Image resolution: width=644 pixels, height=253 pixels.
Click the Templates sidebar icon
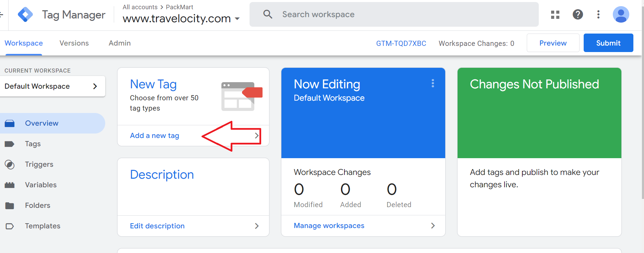pyautogui.click(x=10, y=226)
